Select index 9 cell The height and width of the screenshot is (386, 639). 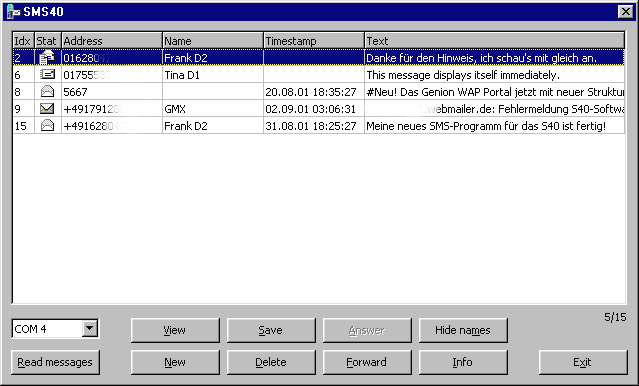(23, 109)
